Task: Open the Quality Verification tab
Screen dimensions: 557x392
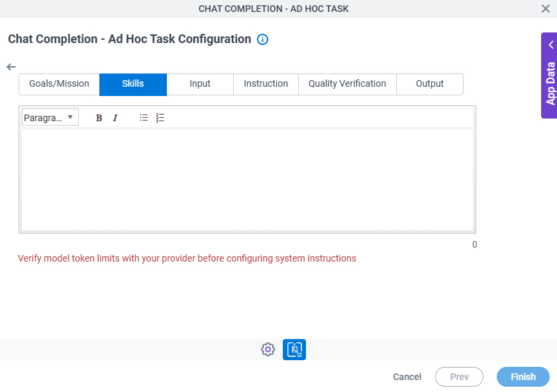Action: click(x=347, y=84)
